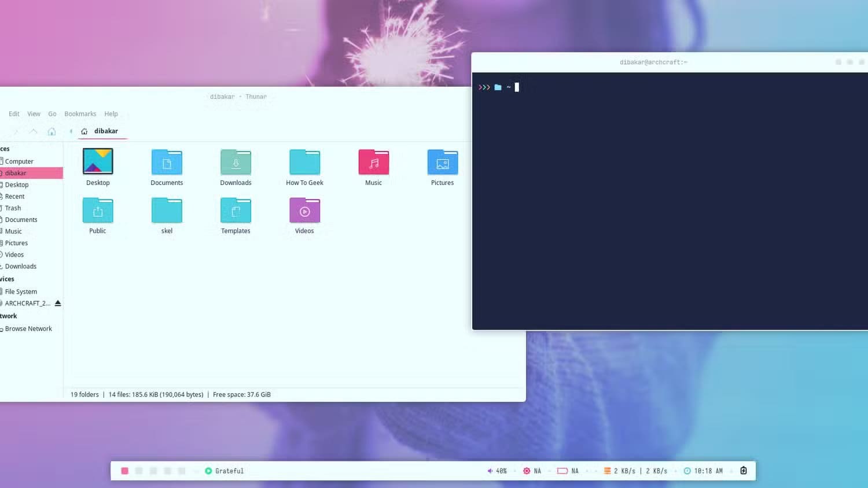
Task: Open the Downloads folder icon in file view
Action: pos(236,161)
